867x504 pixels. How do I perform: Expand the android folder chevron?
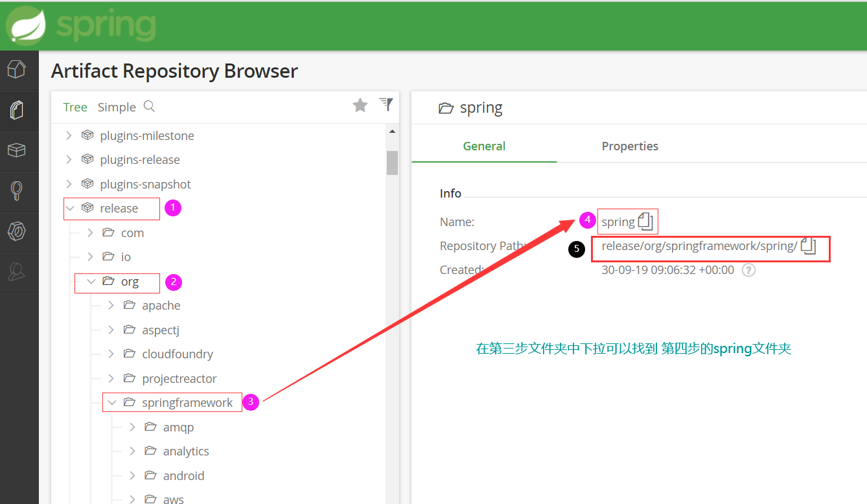pyautogui.click(x=133, y=475)
